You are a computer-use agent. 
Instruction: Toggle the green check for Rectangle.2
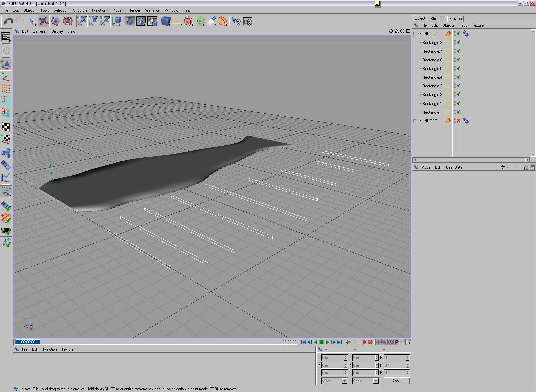click(458, 94)
